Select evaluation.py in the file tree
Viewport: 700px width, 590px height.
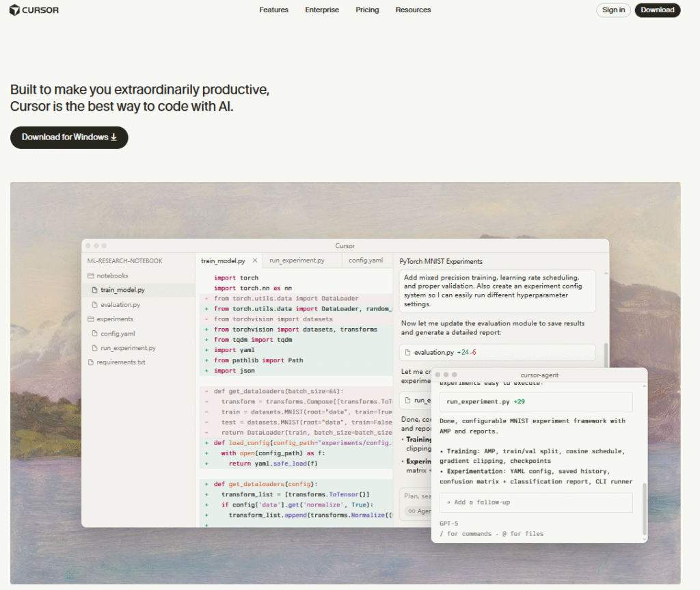click(120, 305)
